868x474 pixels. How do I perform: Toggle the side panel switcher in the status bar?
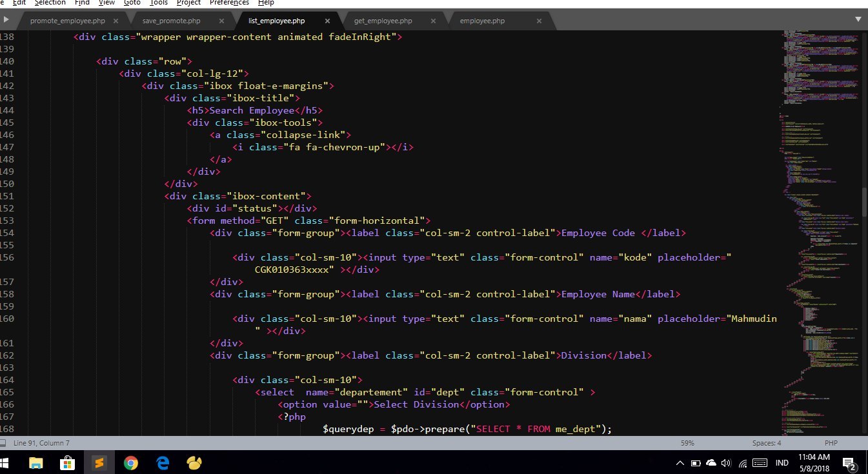3,443
